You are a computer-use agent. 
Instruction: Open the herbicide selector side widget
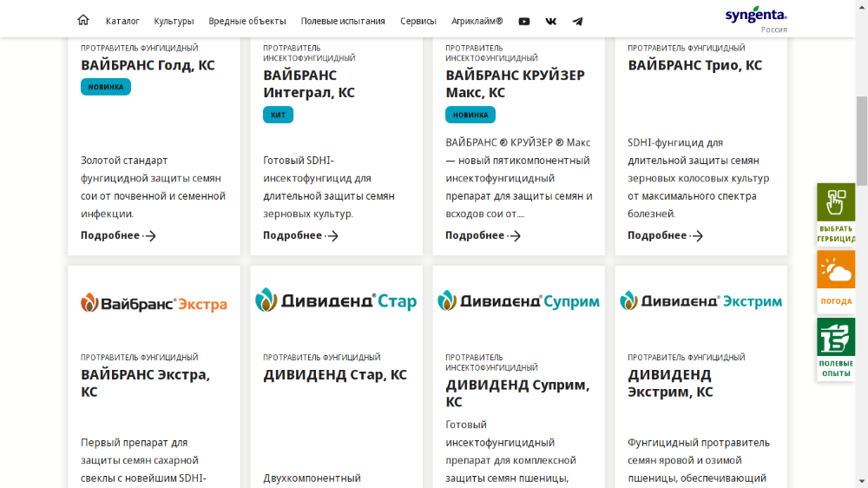[x=836, y=214]
